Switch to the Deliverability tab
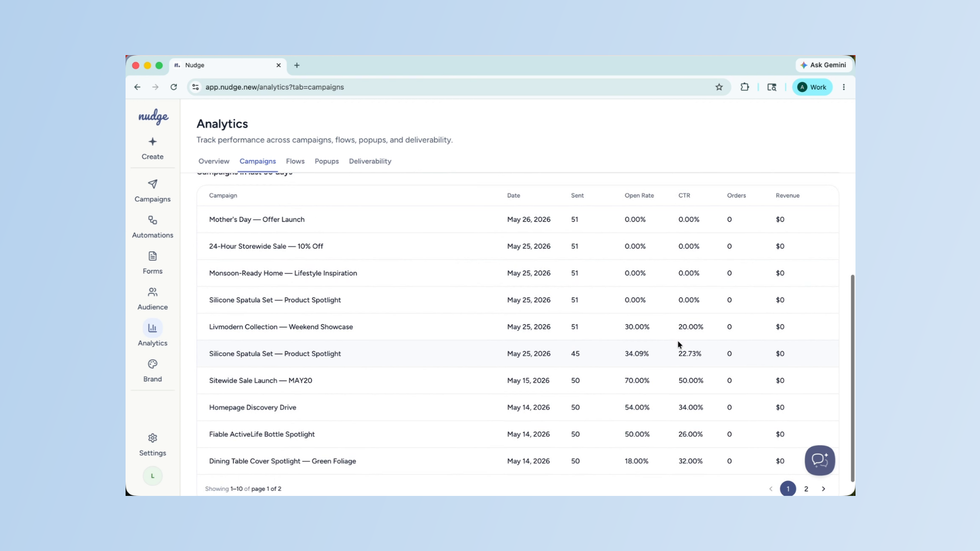This screenshot has width=980, height=551. tap(370, 161)
